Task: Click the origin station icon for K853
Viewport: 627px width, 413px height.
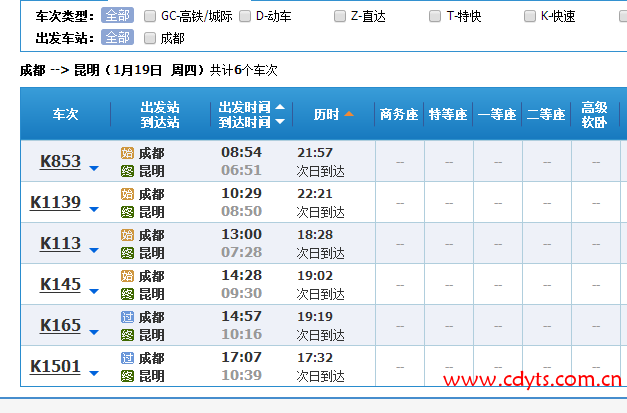Action: coord(127,153)
